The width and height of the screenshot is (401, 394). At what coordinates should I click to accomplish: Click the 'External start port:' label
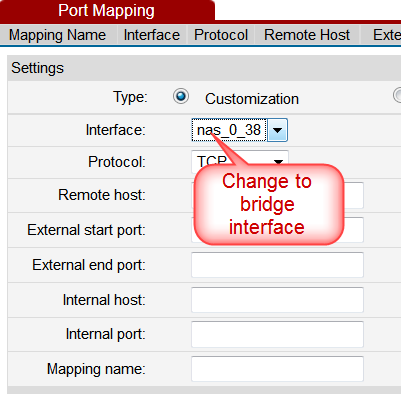coord(86,230)
